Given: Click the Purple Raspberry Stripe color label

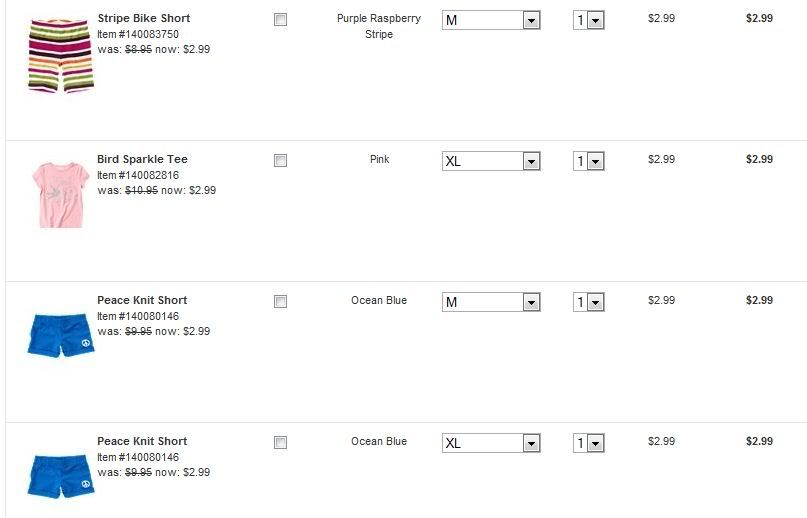Looking at the screenshot, I should click(379, 26).
